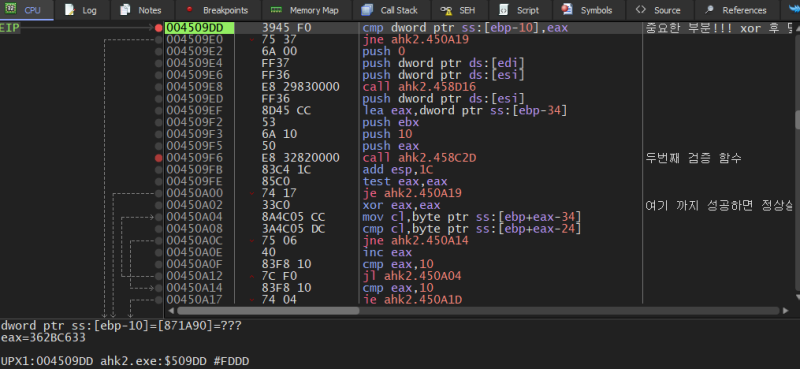
Task: Select the xor eax,eax instruction
Action: [401, 205]
